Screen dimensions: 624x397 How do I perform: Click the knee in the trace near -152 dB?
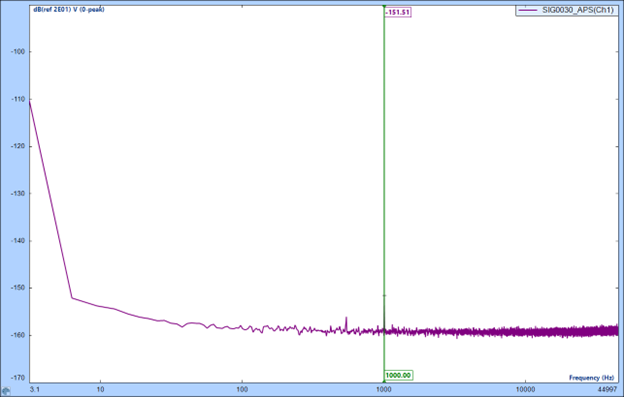point(72,298)
